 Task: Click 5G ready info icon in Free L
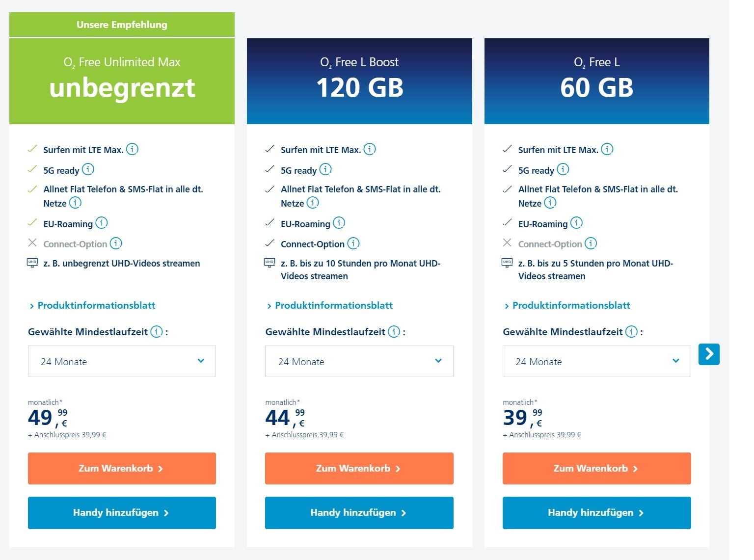coord(563,169)
